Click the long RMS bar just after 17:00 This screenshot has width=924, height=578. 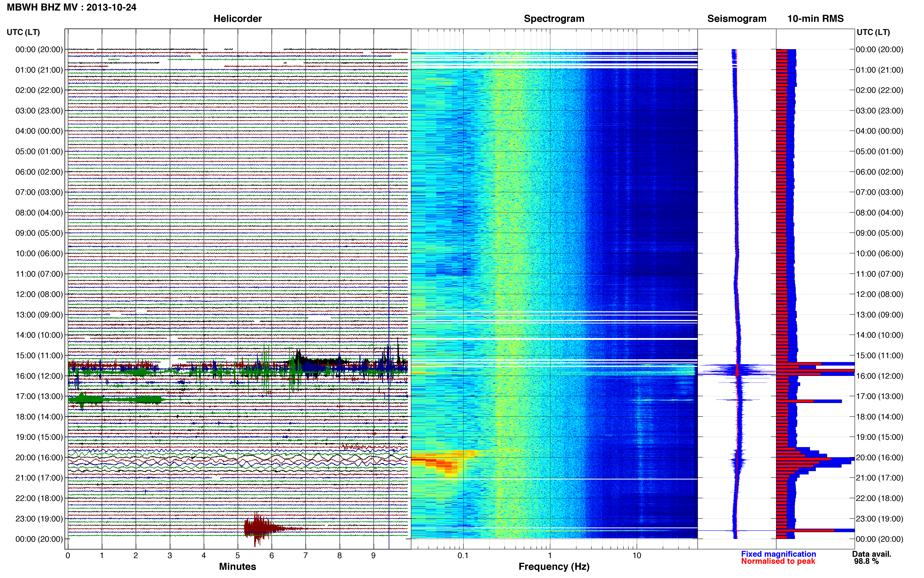pyautogui.click(x=809, y=401)
